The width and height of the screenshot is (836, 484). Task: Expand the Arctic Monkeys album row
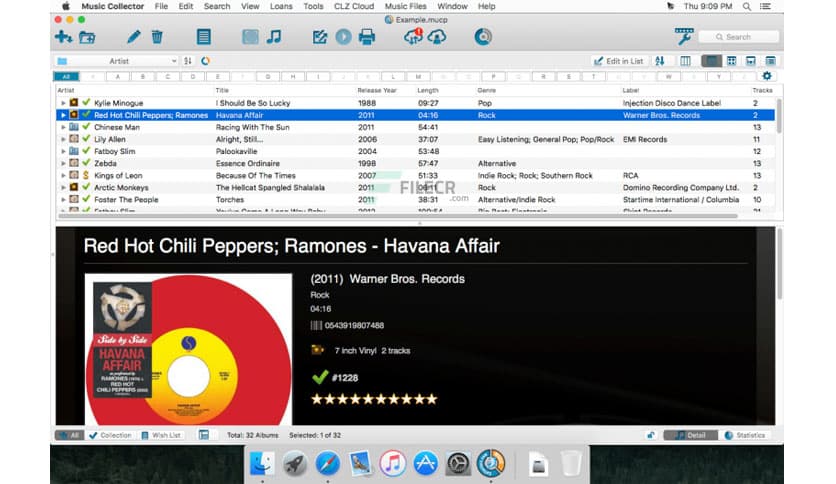(63, 188)
